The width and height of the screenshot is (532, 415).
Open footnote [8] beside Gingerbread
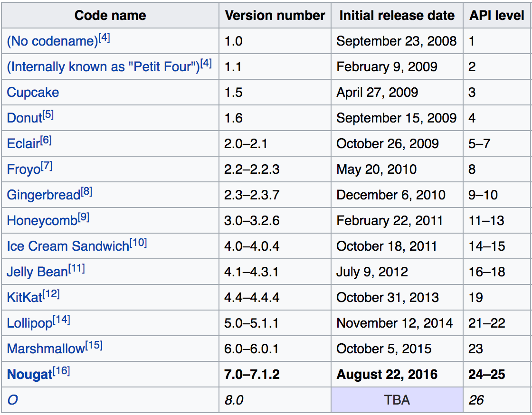(x=86, y=191)
